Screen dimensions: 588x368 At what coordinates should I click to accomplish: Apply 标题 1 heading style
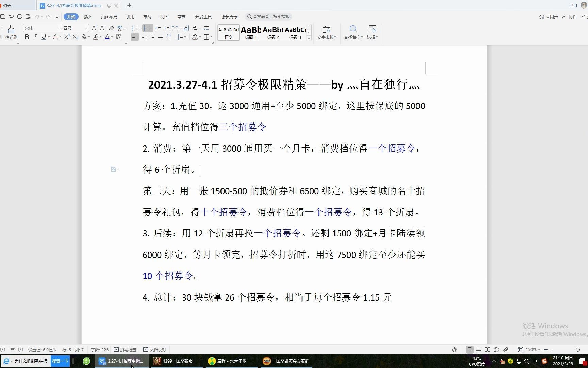(251, 33)
